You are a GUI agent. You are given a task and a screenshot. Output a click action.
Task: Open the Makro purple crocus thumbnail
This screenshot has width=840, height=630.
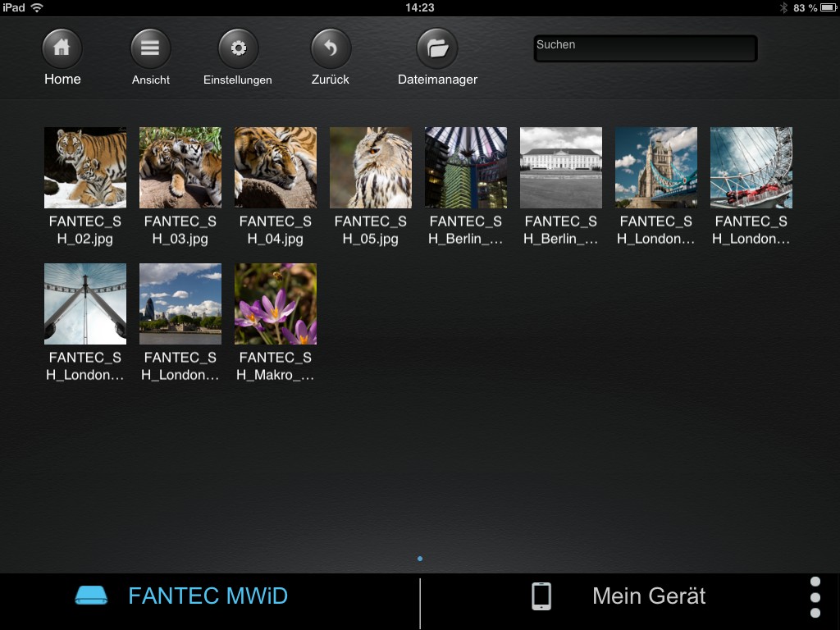pos(276,304)
